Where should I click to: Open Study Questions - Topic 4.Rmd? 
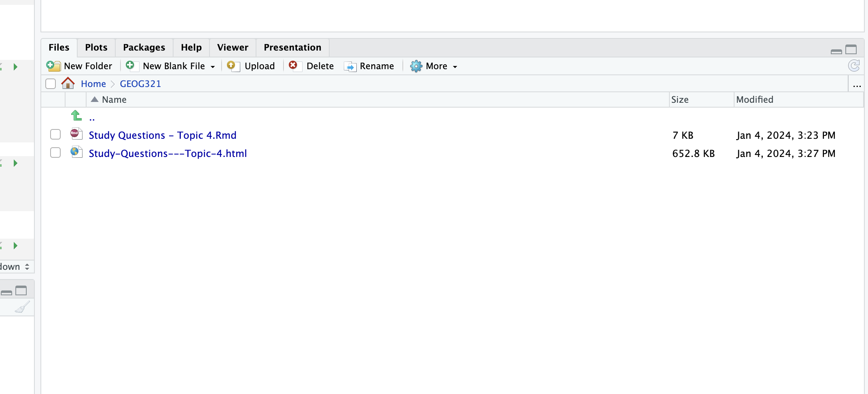tap(163, 135)
